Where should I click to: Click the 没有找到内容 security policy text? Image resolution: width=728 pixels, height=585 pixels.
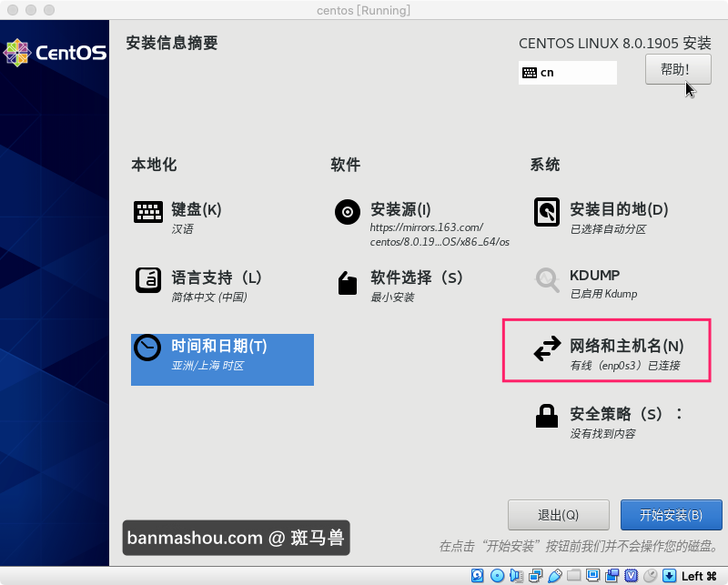[x=602, y=434]
